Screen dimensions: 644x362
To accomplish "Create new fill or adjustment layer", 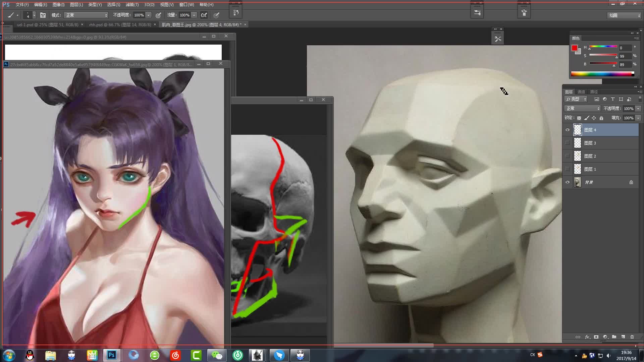I will pos(605,337).
